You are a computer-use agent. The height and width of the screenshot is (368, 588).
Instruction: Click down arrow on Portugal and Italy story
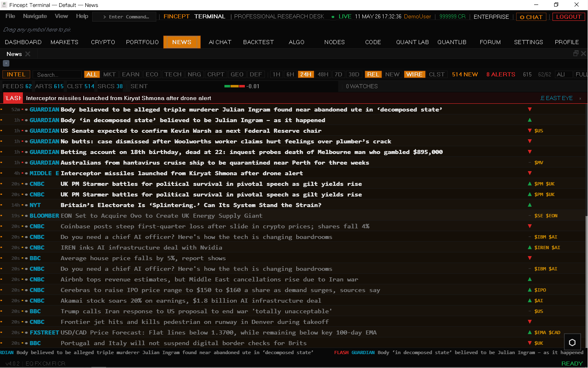[x=530, y=343]
